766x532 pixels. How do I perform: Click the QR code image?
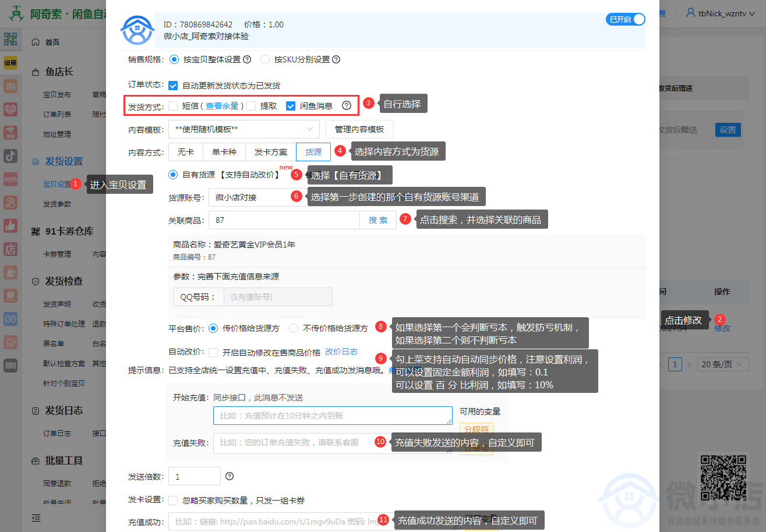(723, 478)
